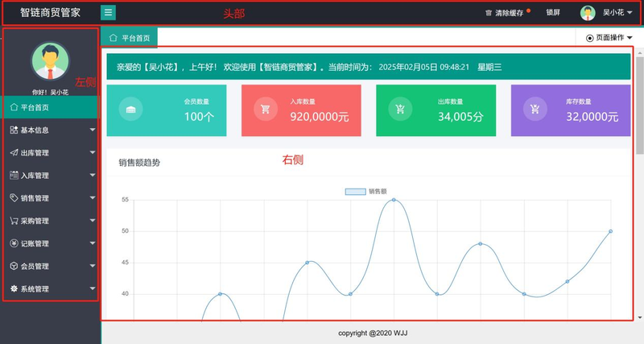Open the 销售管理 menu label
Screen dimensions: 644x344
[x=35, y=198]
